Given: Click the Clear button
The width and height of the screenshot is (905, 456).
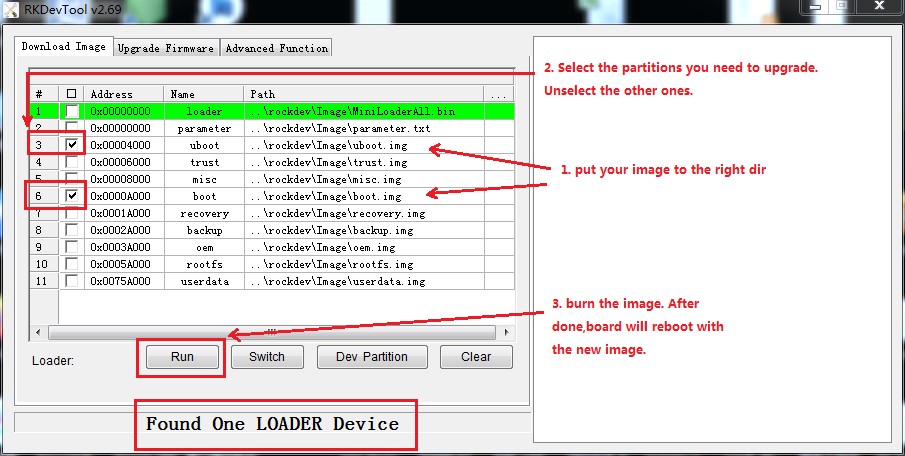Looking at the screenshot, I should 476,357.
